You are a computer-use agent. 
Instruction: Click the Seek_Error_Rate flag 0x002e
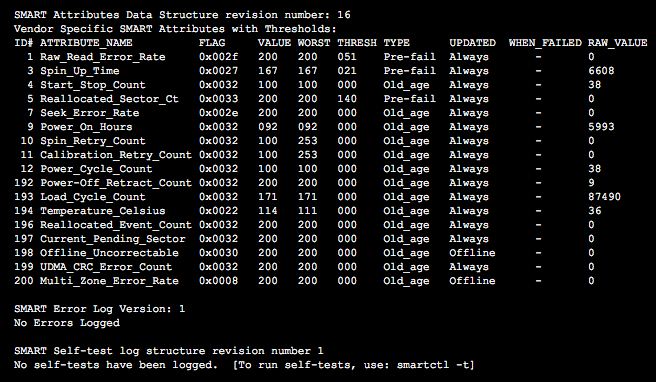(218, 113)
